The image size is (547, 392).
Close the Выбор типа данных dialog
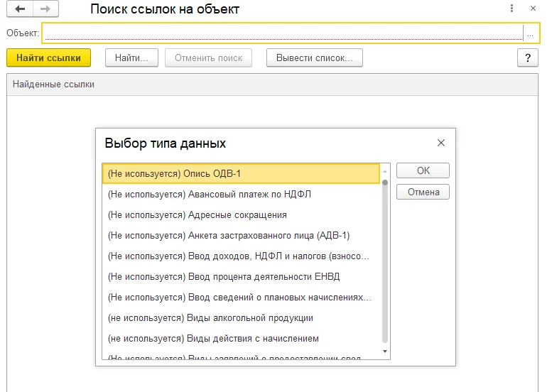(x=441, y=143)
